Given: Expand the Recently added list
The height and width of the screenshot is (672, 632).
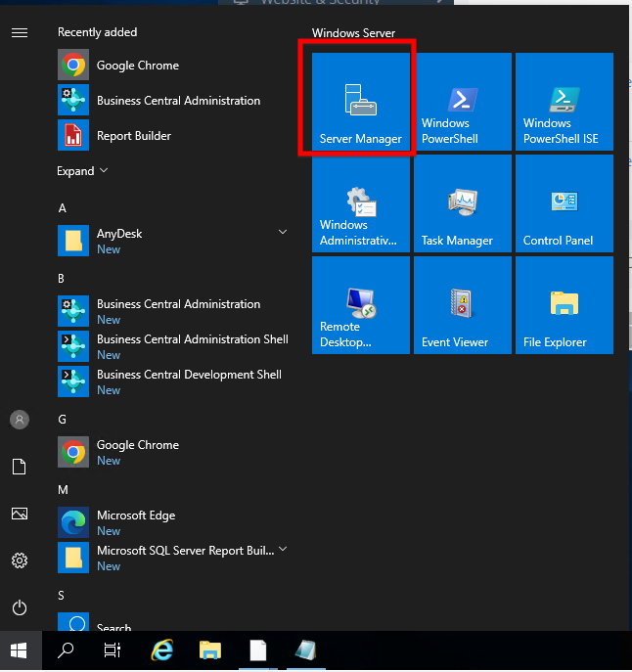Looking at the screenshot, I should tap(82, 171).
